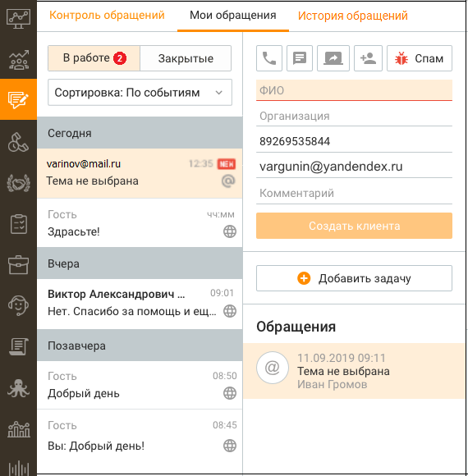
Task: Select request dated 11.09.2019 09:11
Action: [354, 371]
